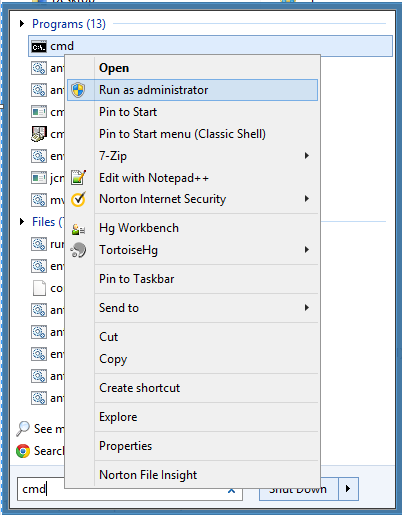402x515 pixels.
Task: Open the Shut Down options arrow
Action: pos(348,489)
